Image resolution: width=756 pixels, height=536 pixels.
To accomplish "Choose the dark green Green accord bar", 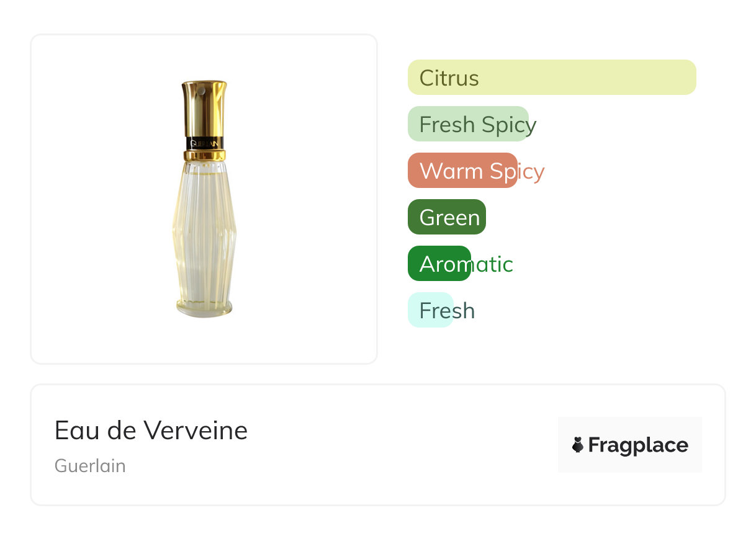I will coord(446,217).
